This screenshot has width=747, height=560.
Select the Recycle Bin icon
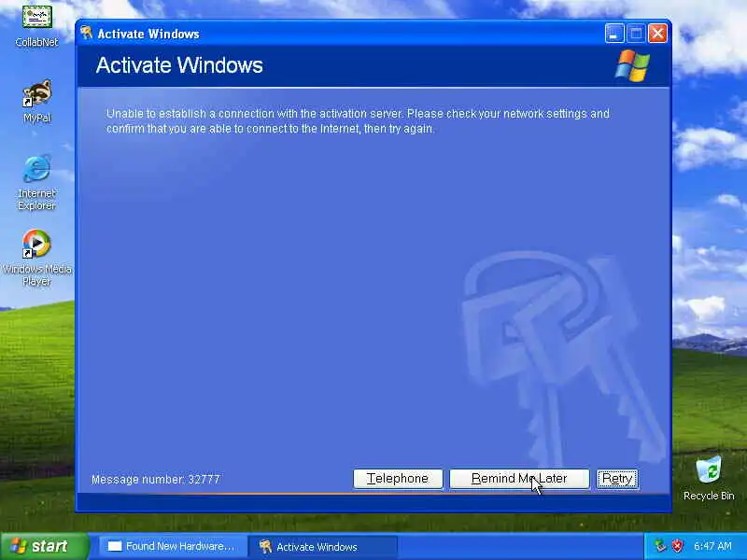709,478
